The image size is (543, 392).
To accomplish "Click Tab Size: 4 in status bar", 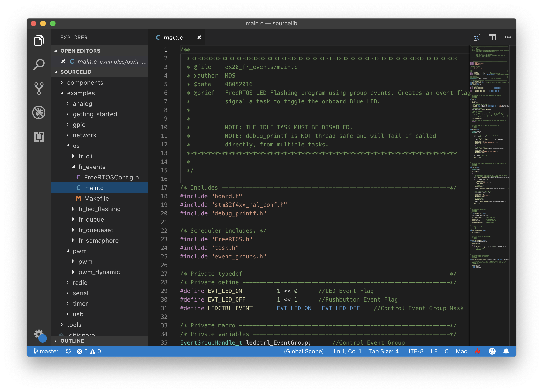I will point(383,351).
